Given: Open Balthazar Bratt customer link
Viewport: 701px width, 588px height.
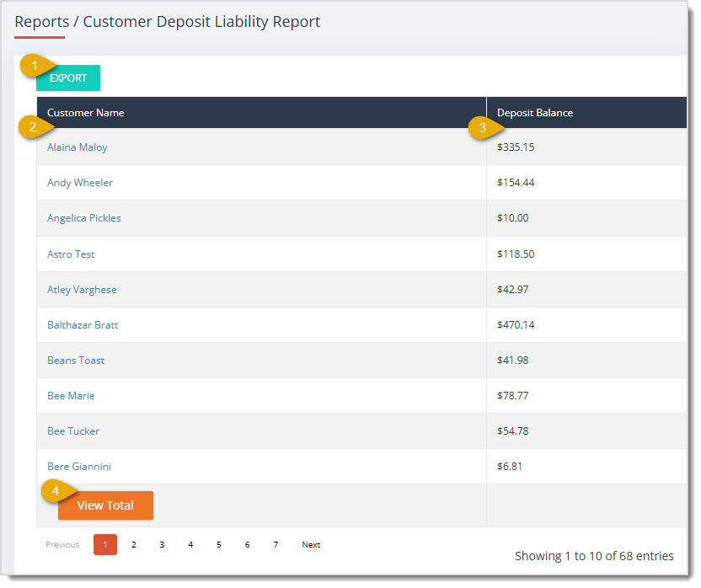Looking at the screenshot, I should click(x=83, y=326).
